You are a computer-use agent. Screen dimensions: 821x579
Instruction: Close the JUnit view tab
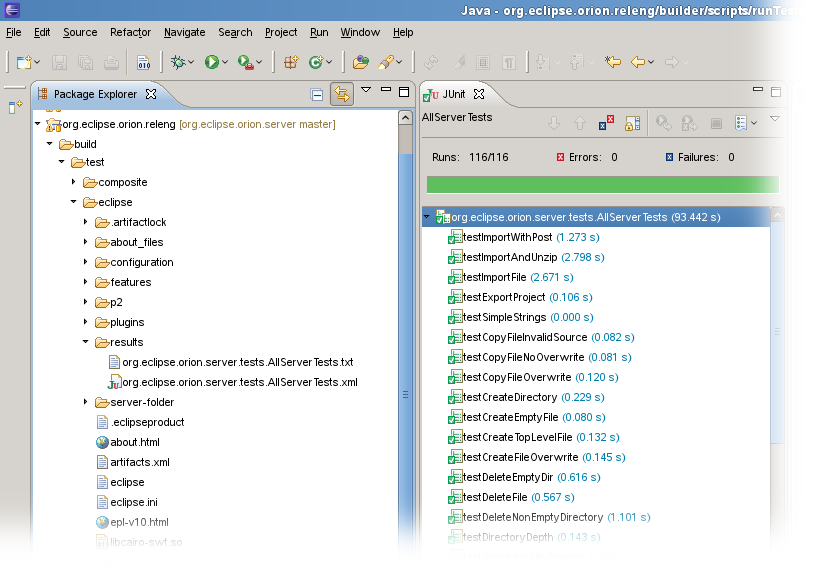pyautogui.click(x=479, y=94)
